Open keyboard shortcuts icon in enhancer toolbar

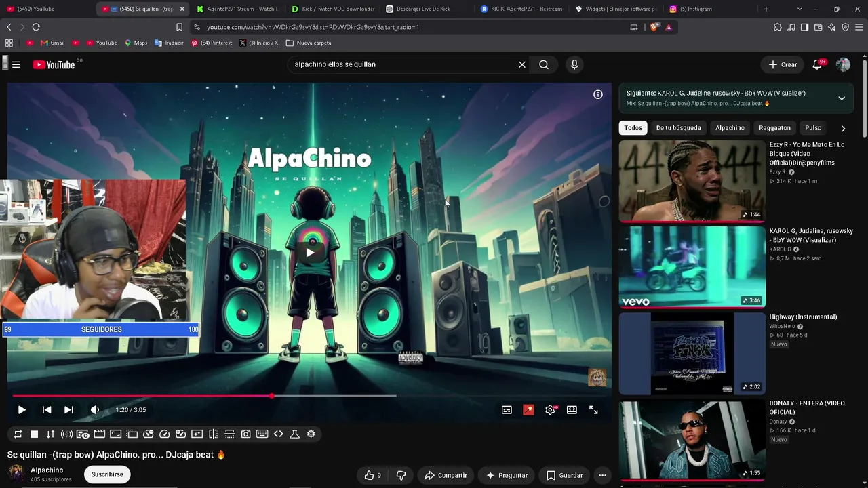262,434
